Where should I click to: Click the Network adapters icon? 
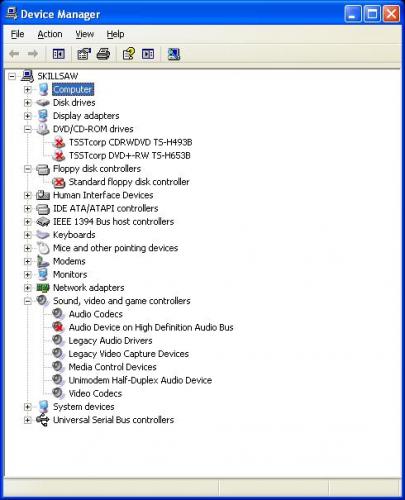(43, 288)
